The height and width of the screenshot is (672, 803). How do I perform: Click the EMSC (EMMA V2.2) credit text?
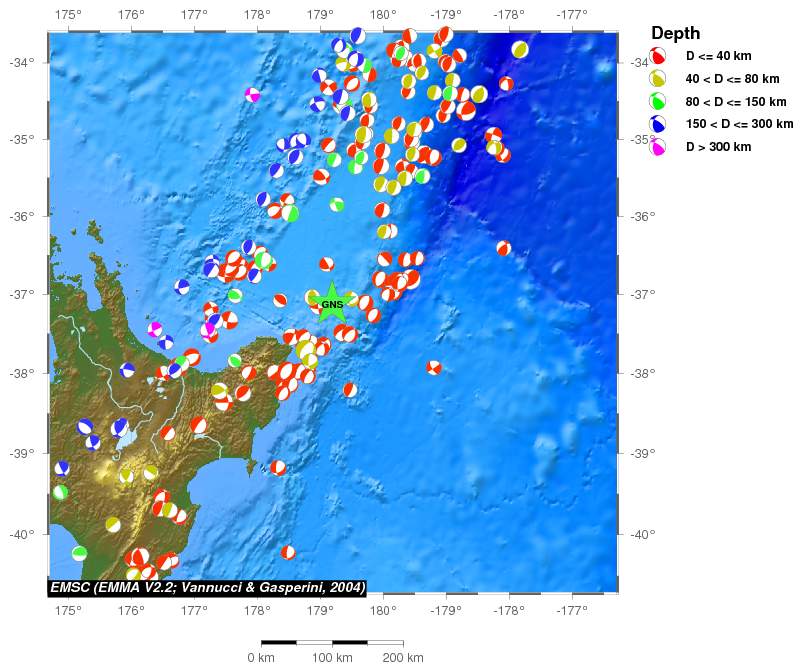[207, 587]
